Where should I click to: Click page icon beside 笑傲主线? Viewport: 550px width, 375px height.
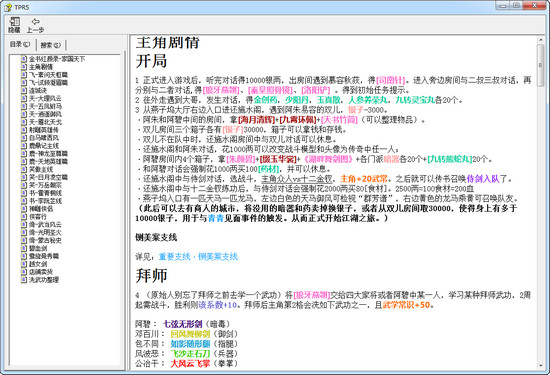(x=24, y=169)
